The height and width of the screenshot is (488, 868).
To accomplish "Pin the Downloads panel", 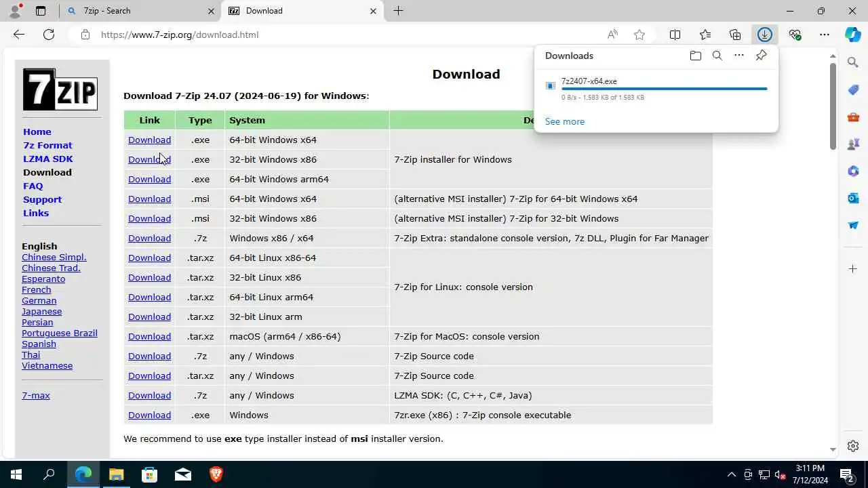I will pos(761,56).
